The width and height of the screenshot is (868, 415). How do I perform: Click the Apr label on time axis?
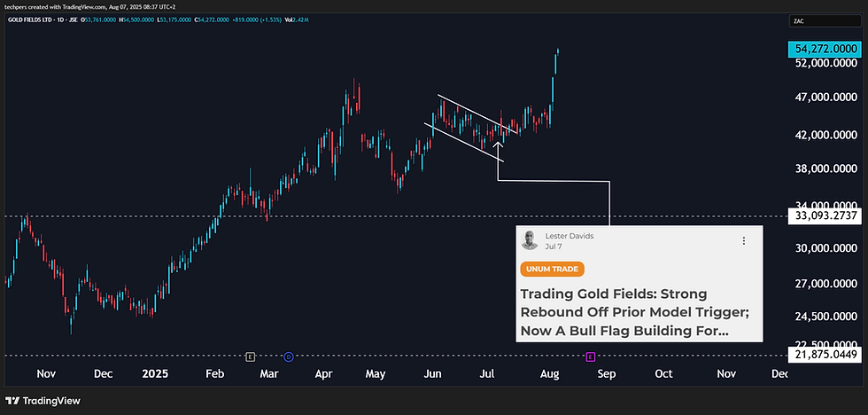pos(324,374)
